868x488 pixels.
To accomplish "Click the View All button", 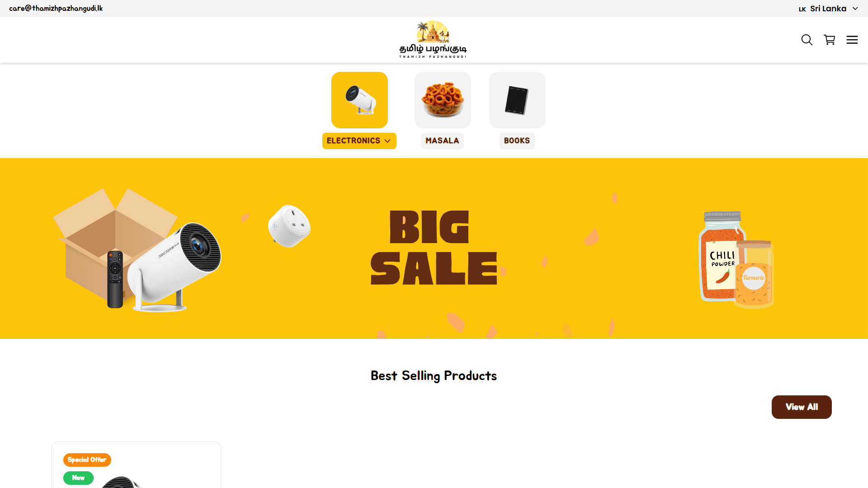I will [802, 407].
